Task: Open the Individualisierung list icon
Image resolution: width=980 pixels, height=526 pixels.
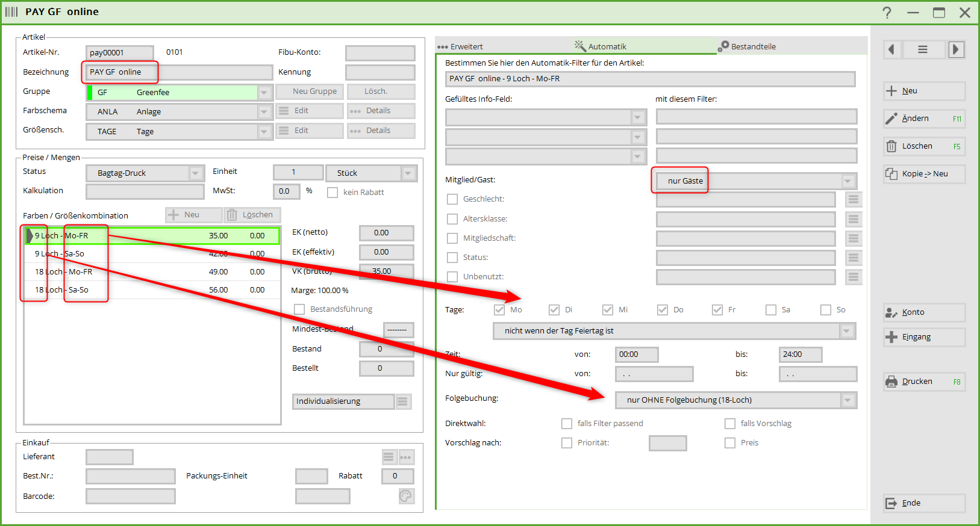Action: [404, 401]
